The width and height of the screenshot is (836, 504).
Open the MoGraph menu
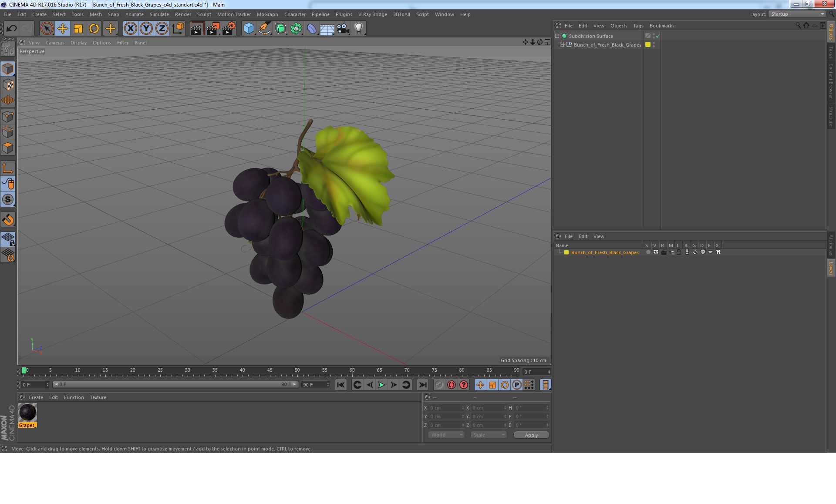tap(267, 14)
